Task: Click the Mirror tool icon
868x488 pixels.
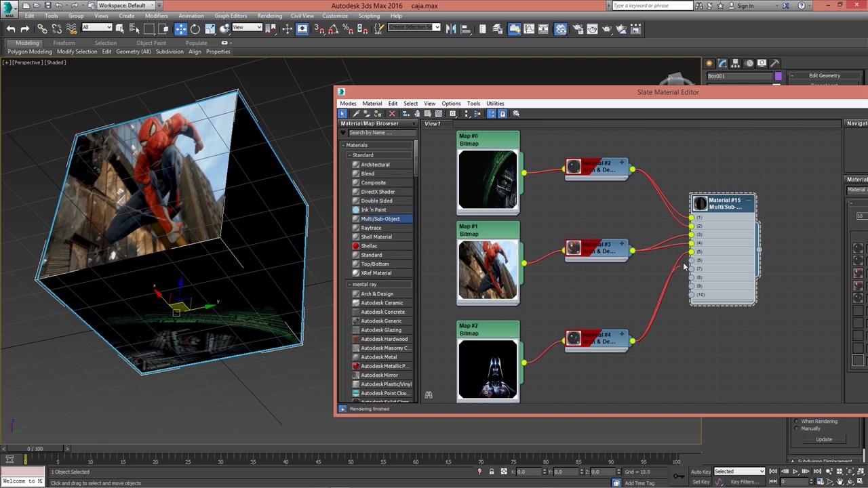Action: (x=451, y=29)
